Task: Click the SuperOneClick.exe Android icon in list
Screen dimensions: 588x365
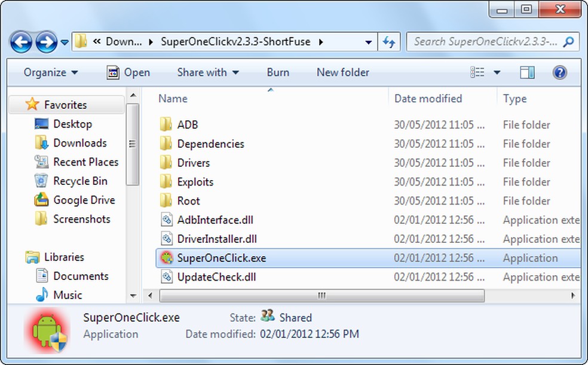Action: [167, 258]
